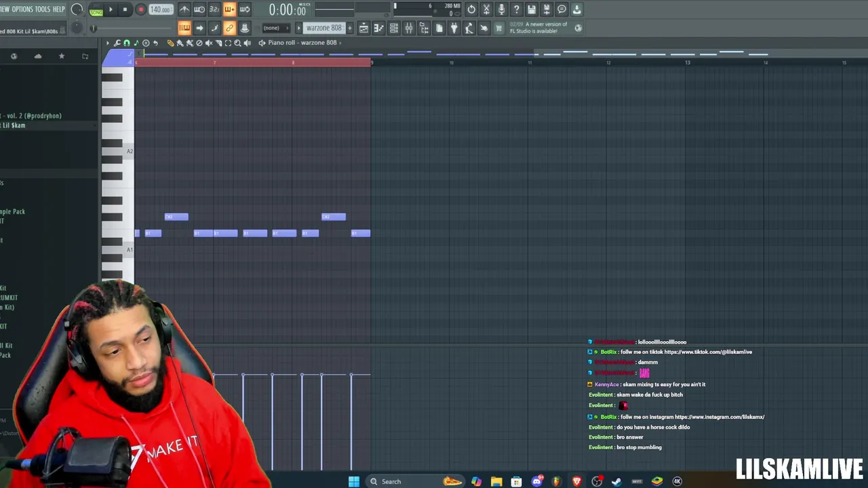Select the C#2 note near bar 6
This screenshot has width=868, height=488.
(177, 217)
